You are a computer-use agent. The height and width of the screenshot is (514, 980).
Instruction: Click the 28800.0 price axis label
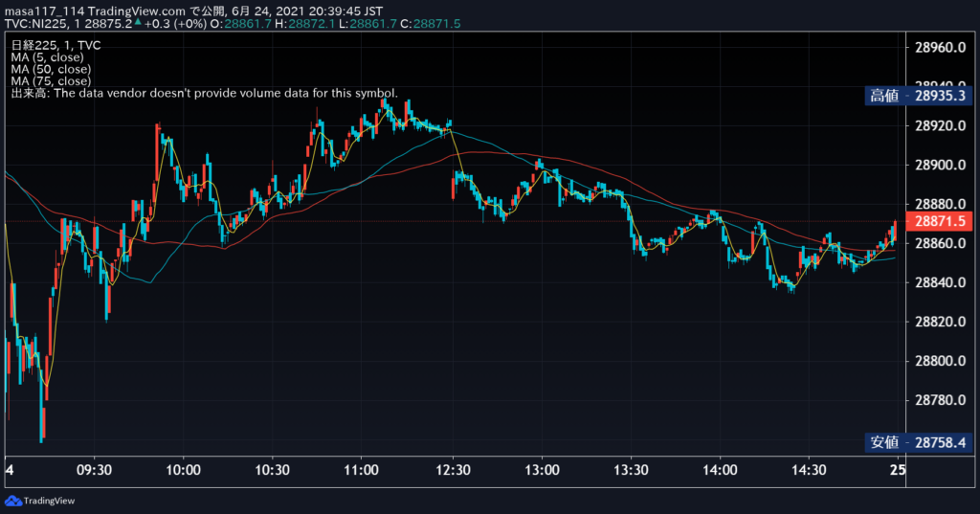click(x=940, y=361)
